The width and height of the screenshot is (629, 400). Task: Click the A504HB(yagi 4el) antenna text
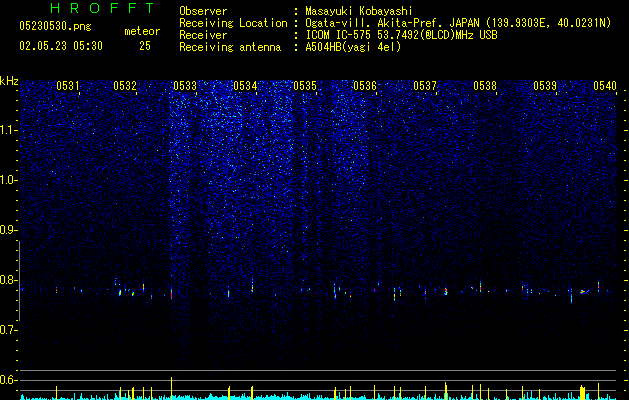tap(353, 47)
